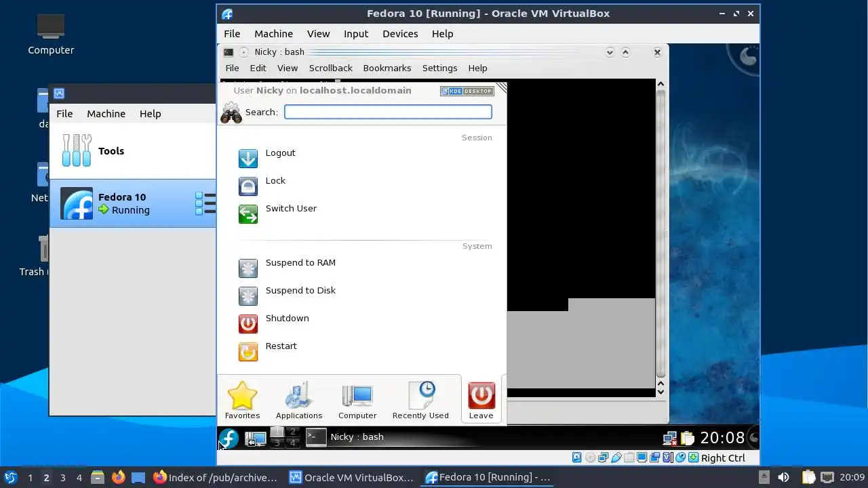The image size is (868, 488).
Task: Switch to the Computer tab
Action: pyautogui.click(x=357, y=401)
